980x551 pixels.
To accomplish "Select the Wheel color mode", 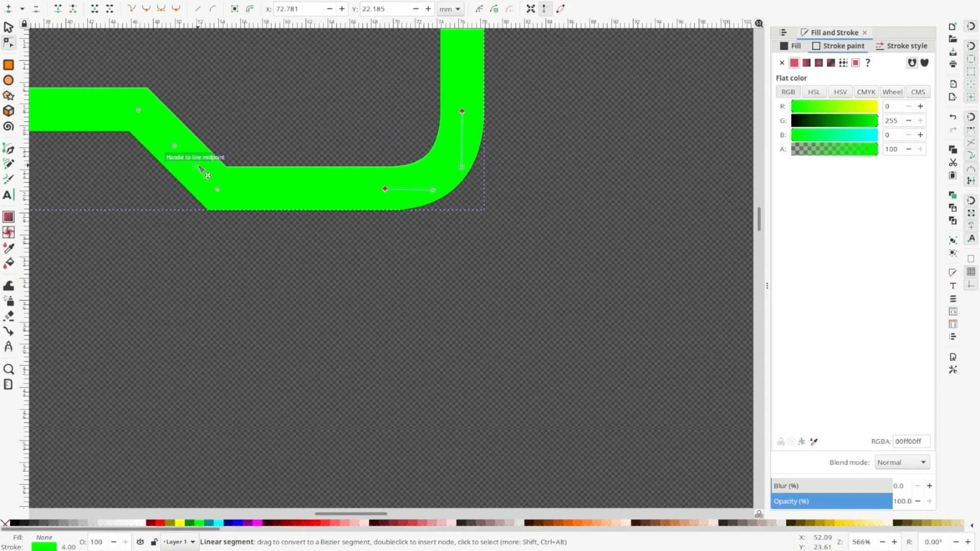I will (892, 92).
